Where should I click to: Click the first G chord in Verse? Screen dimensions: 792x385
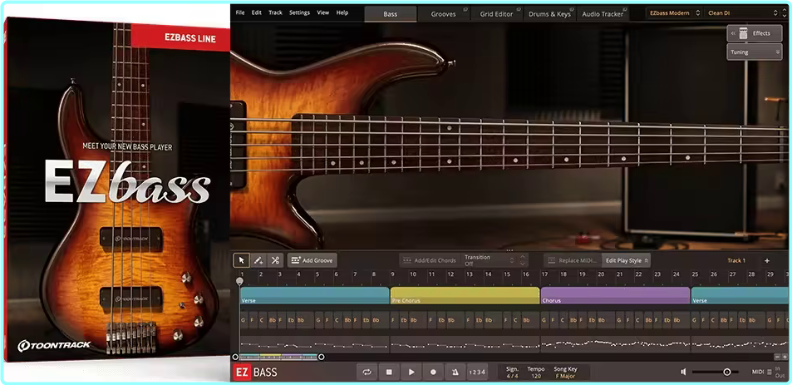point(243,320)
